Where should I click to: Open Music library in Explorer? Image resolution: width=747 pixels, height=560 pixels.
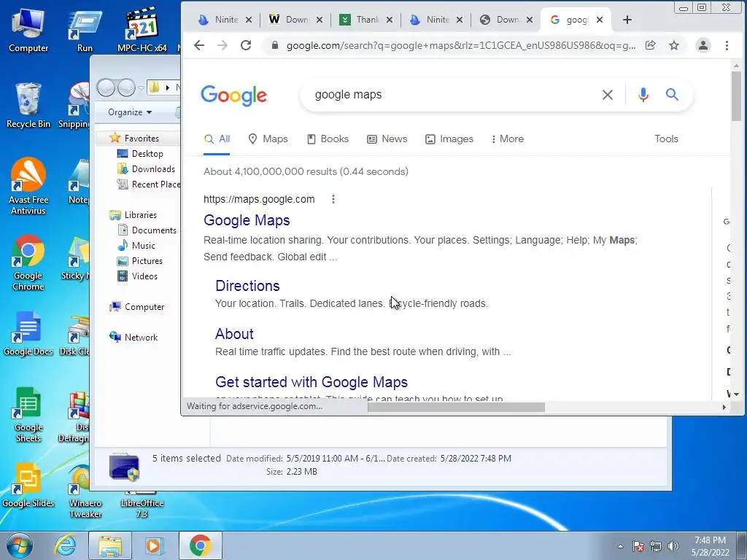(x=143, y=246)
